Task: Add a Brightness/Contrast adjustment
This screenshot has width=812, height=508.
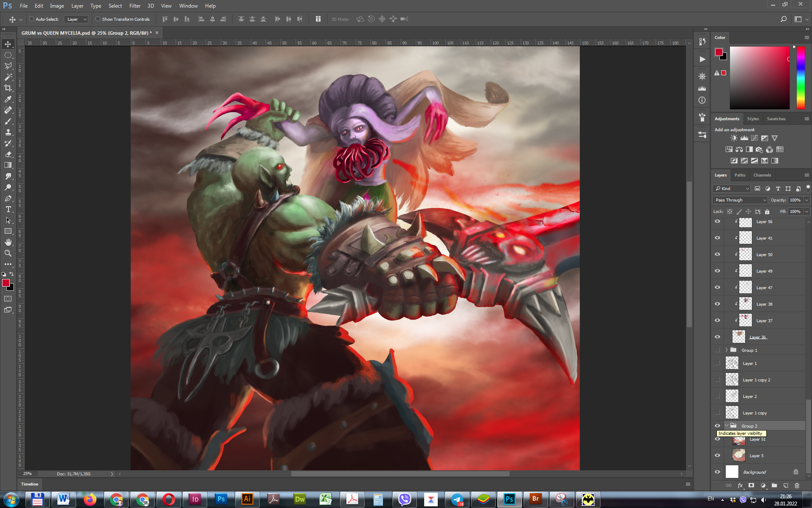Action: [x=734, y=138]
